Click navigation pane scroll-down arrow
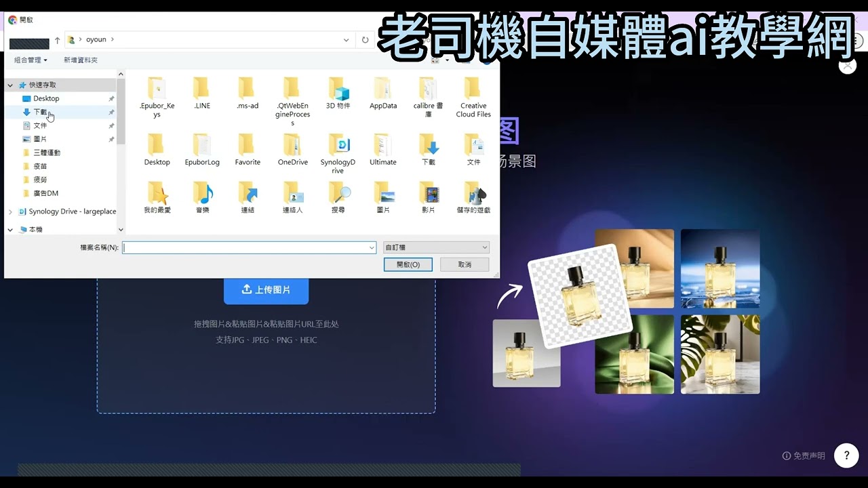Screen dimensions: 868x488 coord(121,231)
